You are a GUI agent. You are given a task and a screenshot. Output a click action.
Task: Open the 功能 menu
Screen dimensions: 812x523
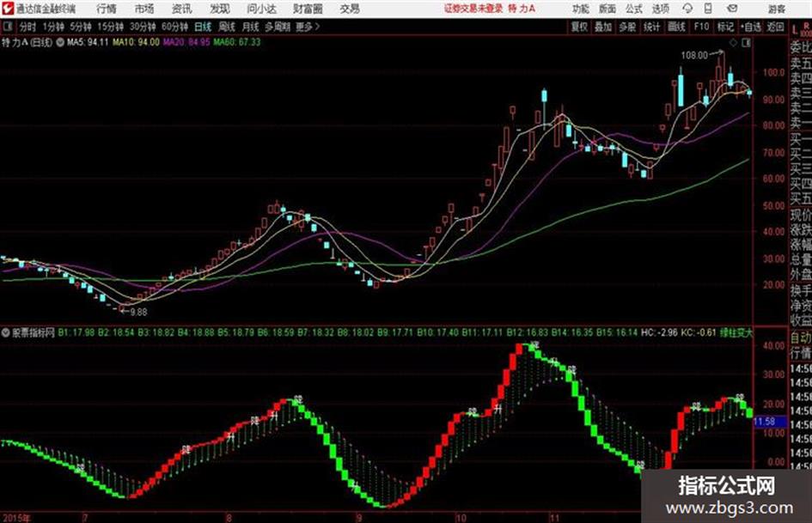(x=581, y=9)
